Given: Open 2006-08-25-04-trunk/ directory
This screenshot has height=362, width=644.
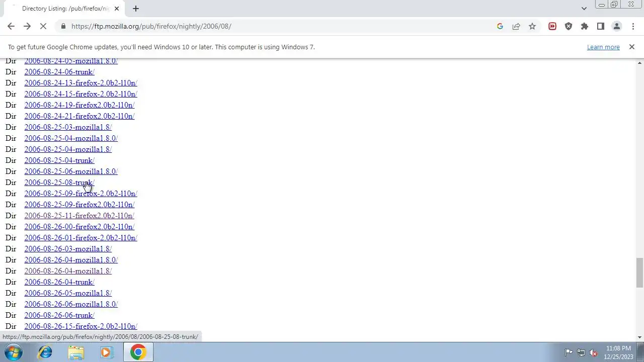Looking at the screenshot, I should 59,160.
